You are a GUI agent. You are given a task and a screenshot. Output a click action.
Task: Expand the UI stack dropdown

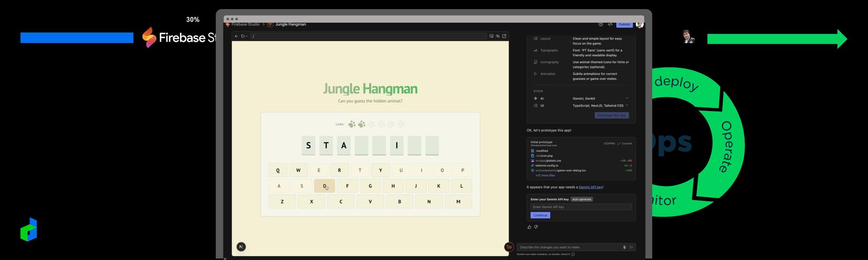(627, 105)
